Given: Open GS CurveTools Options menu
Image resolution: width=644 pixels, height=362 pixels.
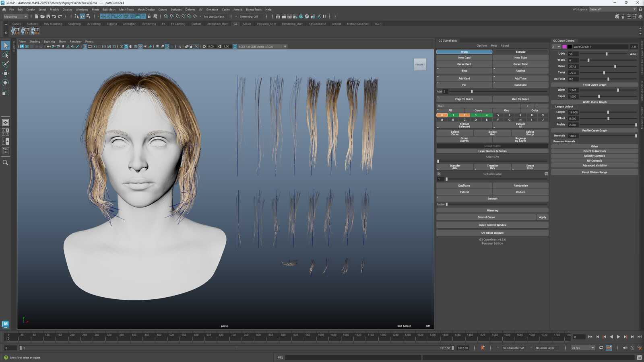Looking at the screenshot, I should (x=482, y=45).
